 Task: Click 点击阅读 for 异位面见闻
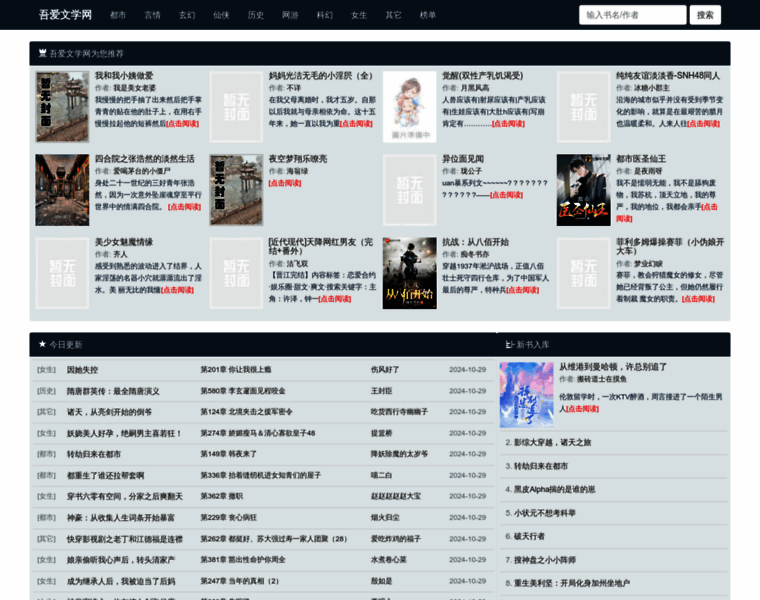[507, 195]
